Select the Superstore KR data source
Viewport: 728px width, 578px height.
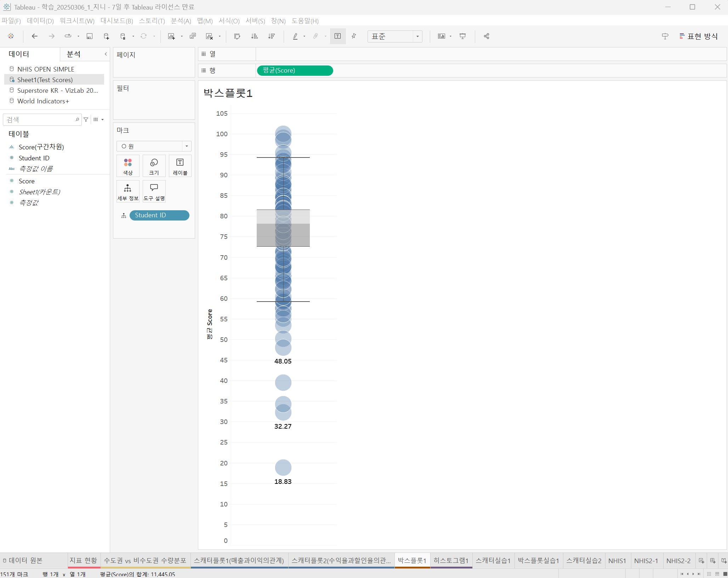tap(57, 91)
